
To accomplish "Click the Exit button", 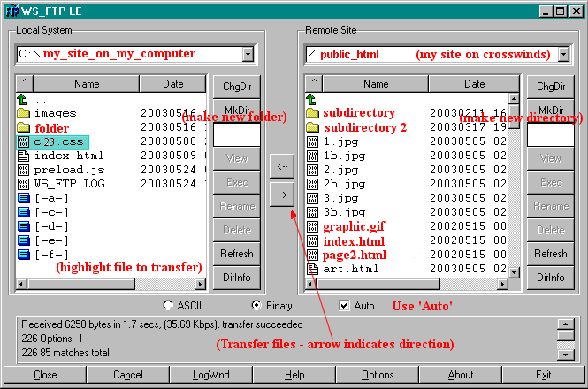I will click(544, 375).
